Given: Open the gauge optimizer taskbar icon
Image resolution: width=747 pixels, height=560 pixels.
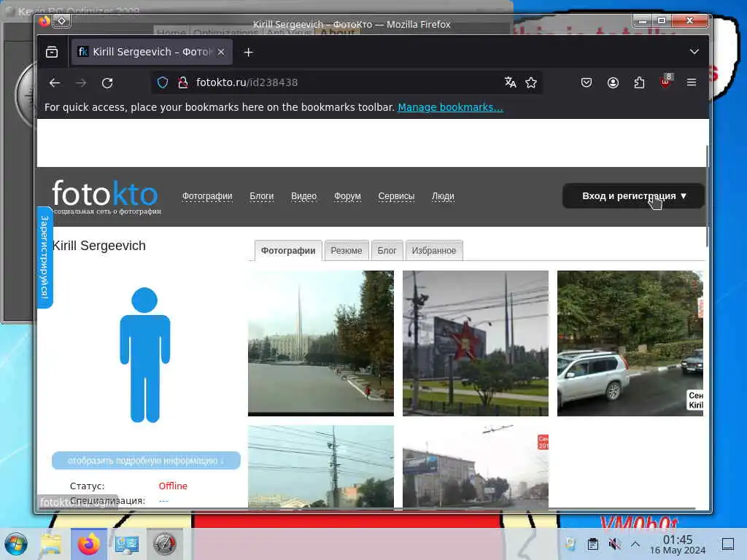Looking at the screenshot, I should click(164, 544).
